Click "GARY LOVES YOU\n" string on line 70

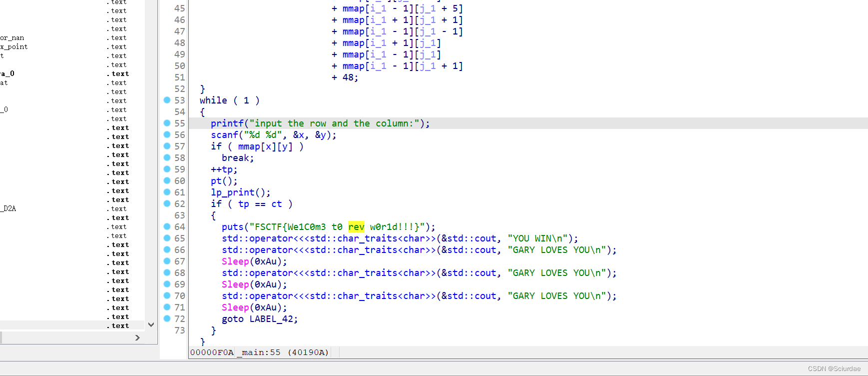pos(559,296)
